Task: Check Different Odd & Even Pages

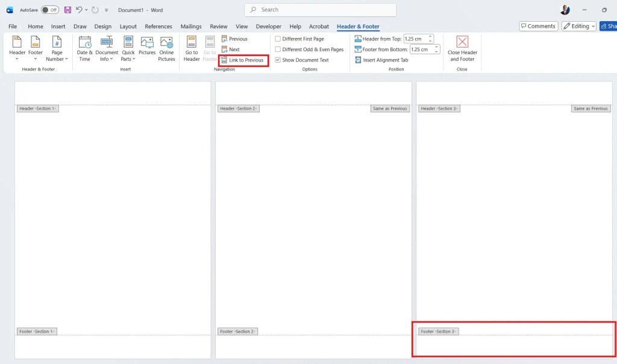Action: [x=278, y=49]
